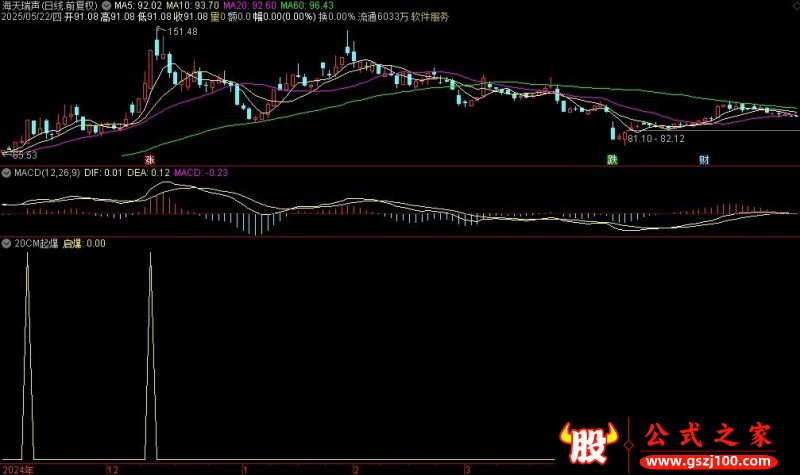Expand the 20CM起爆 indicator panel menu
This screenshot has width=800, height=475.
tap(6, 243)
